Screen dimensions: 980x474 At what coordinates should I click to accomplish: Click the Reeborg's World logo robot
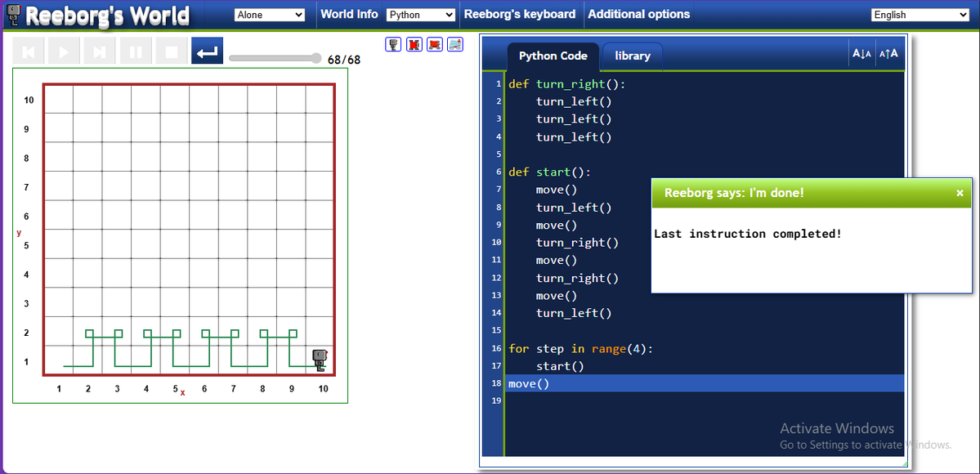(12, 16)
